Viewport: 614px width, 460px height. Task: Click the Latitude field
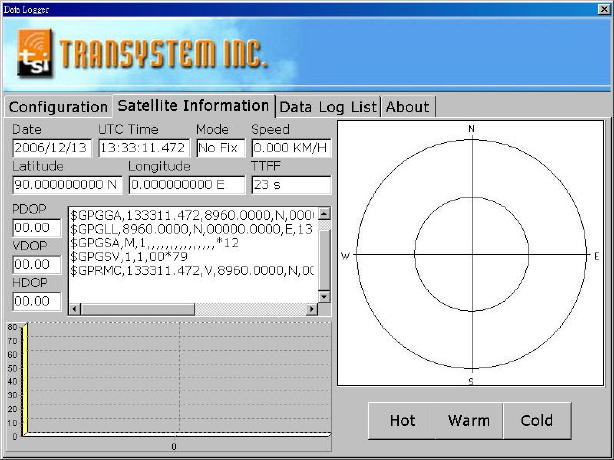point(67,185)
